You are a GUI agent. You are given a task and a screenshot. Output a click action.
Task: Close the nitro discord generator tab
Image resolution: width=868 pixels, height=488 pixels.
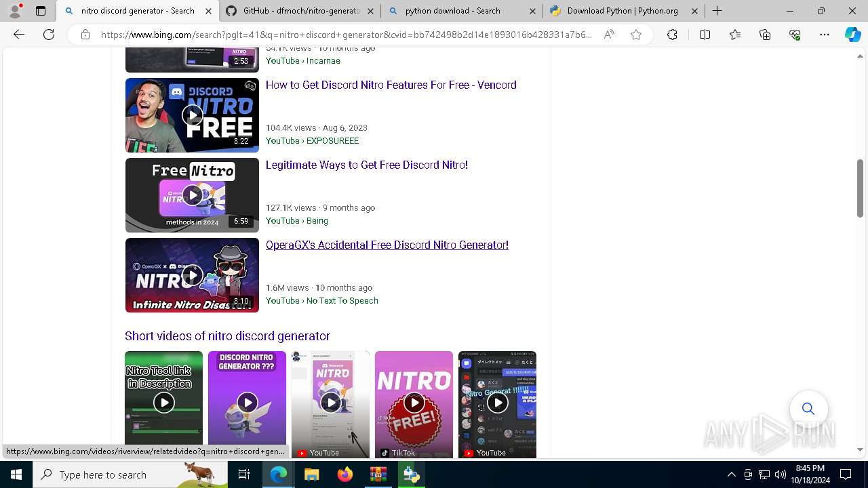click(x=208, y=11)
